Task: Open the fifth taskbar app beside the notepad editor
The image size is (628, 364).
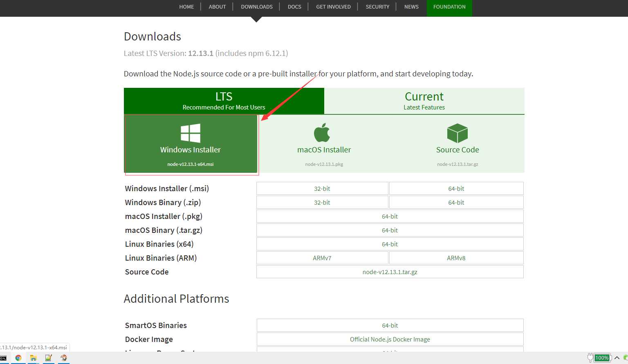Action: (x=63, y=358)
